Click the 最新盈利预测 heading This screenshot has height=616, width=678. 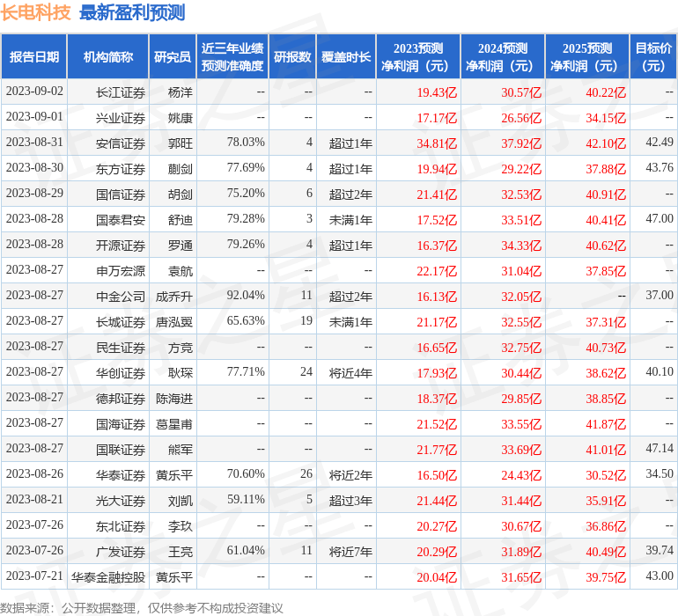click(132, 12)
